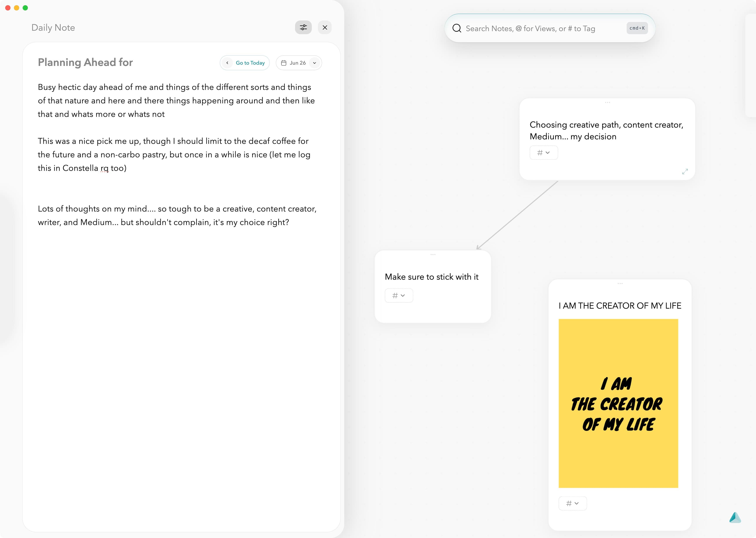Click the cmd+K shortcut badge
Screen dimensions: 756x538
coord(637,28)
